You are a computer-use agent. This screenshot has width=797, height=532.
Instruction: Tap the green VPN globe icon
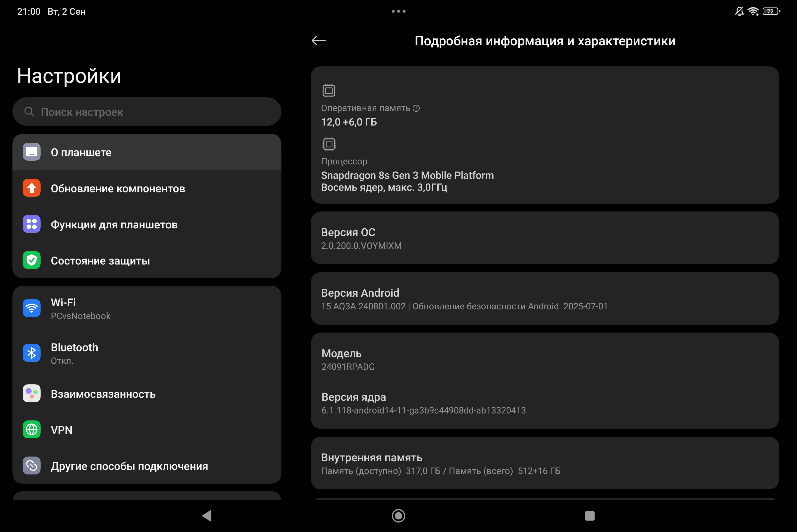(32, 430)
